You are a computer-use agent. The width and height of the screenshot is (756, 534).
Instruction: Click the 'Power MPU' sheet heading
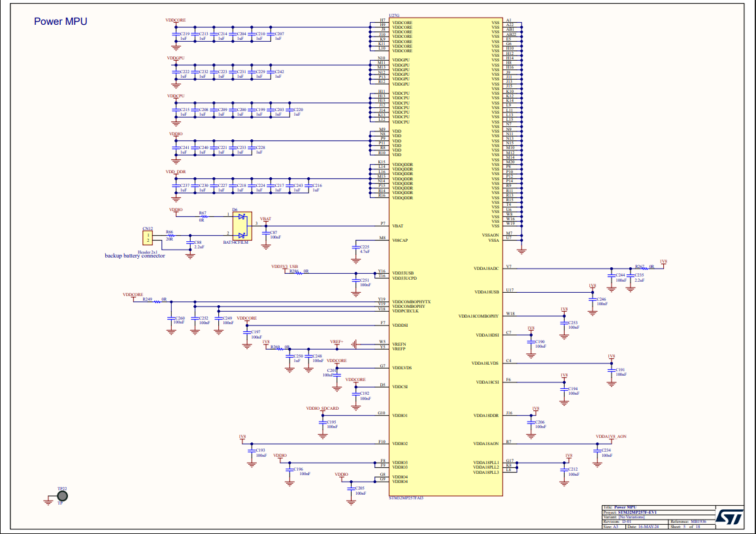[x=61, y=21]
